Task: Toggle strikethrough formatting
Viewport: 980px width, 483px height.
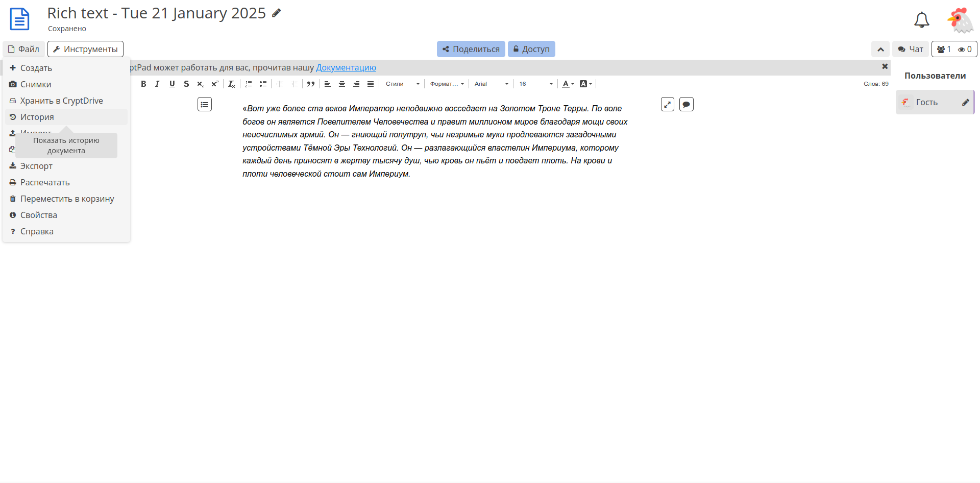Action: click(186, 84)
